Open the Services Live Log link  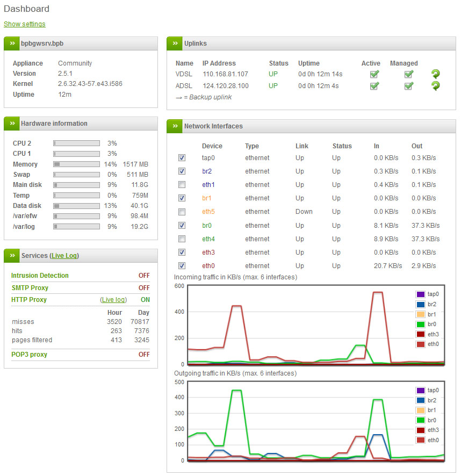64,256
